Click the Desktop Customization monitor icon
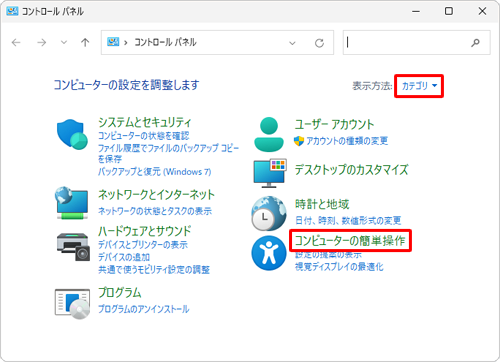This screenshot has width=500, height=362. [270, 173]
